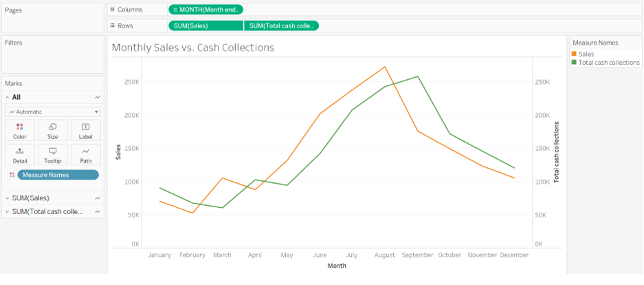Expand the SUM(Sales) marks section
This screenshot has height=285, width=644.
point(8,198)
